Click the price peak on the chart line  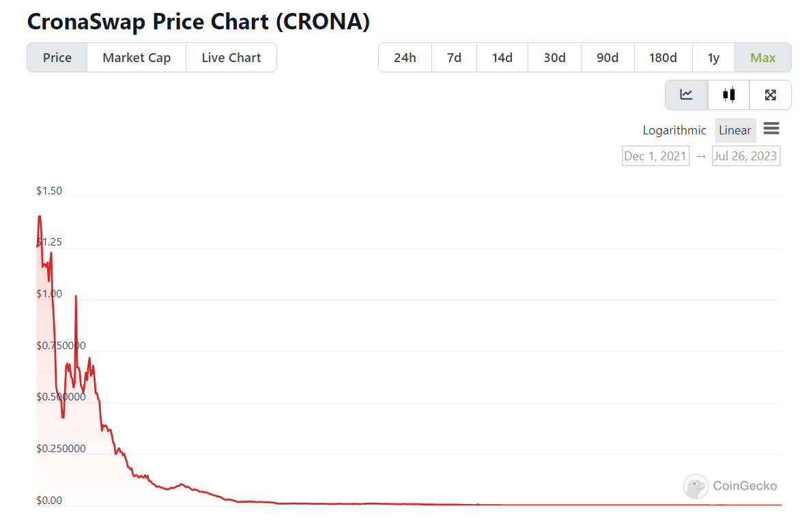click(40, 217)
